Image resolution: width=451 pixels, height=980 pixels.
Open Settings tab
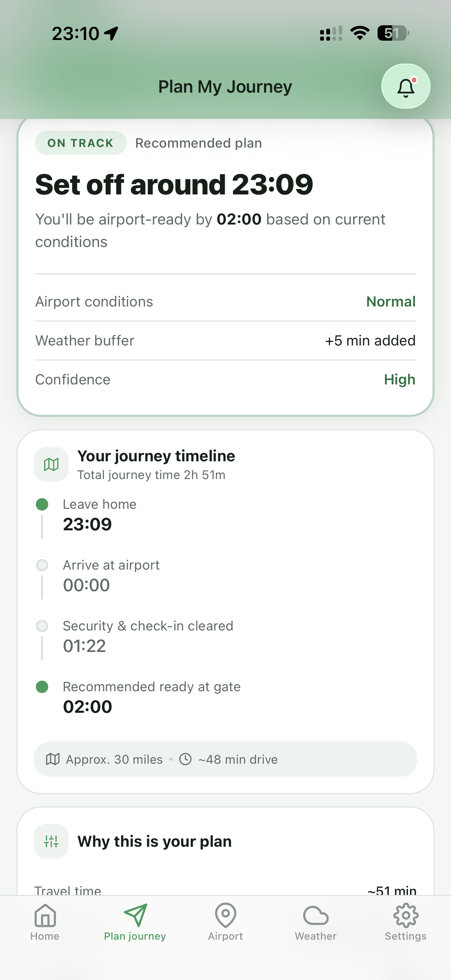click(405, 922)
